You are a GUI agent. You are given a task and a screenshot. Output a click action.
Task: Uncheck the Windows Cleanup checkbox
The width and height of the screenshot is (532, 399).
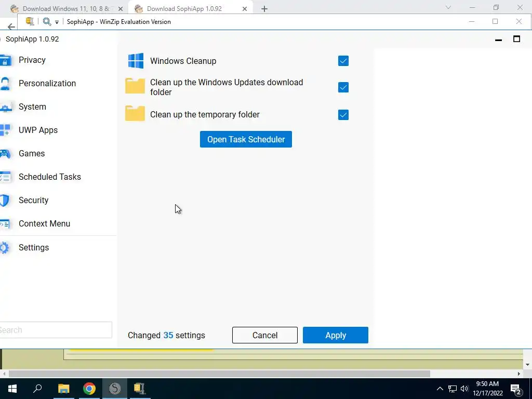click(343, 61)
